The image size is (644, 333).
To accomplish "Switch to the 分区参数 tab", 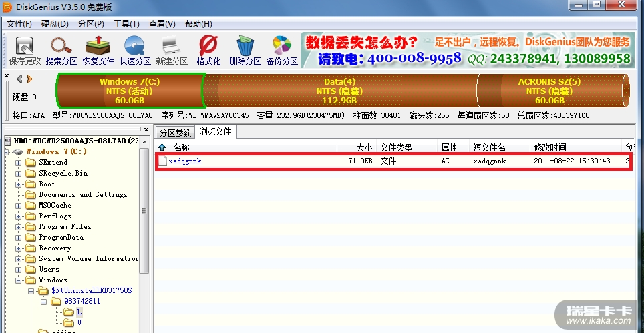I will [x=176, y=133].
